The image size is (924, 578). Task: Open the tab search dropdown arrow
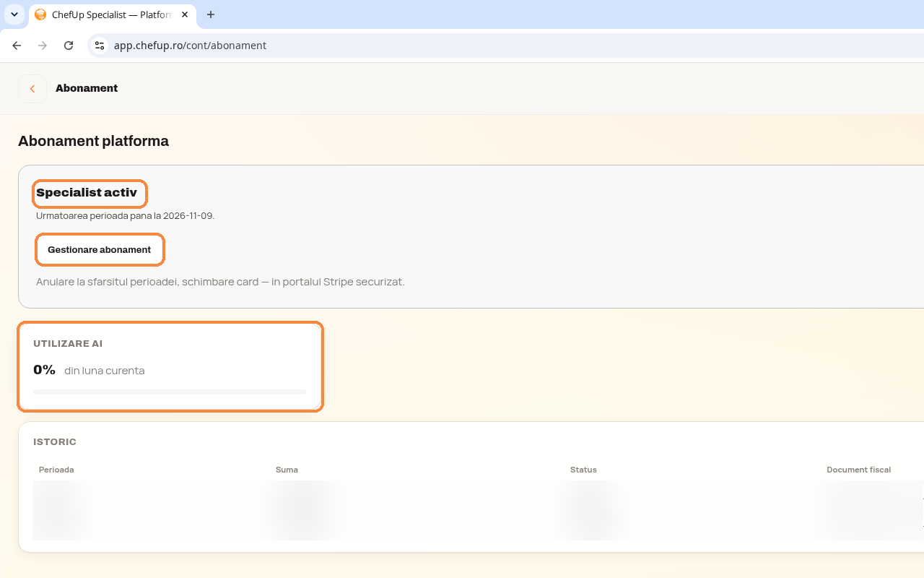(x=14, y=14)
